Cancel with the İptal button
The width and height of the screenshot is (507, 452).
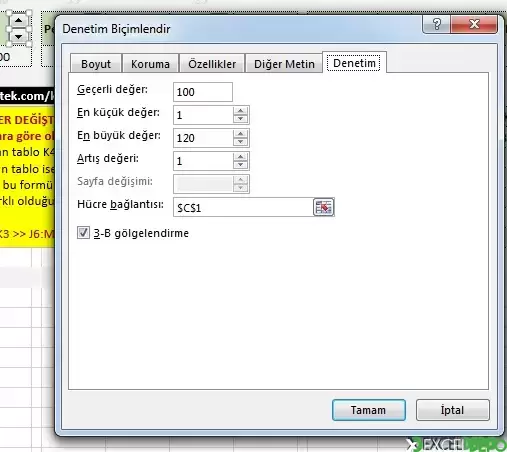(452, 410)
